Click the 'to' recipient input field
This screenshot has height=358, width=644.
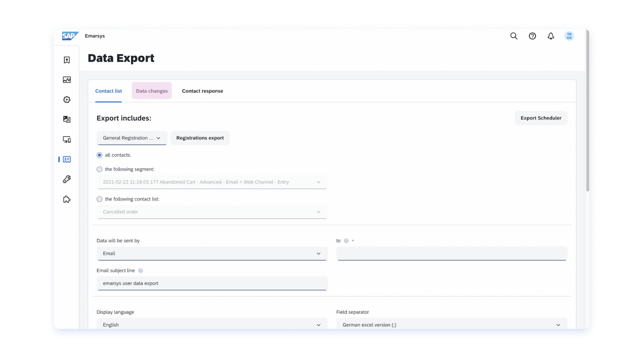(x=452, y=253)
